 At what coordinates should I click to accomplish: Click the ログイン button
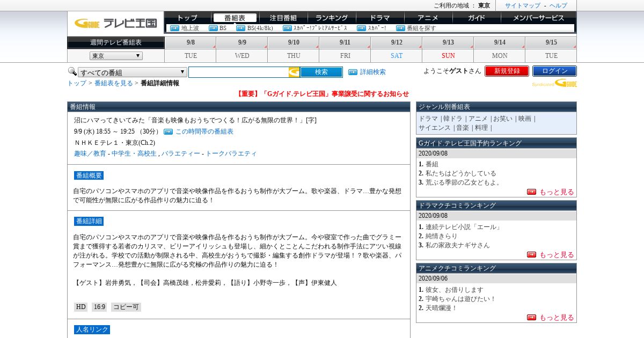[x=554, y=71]
